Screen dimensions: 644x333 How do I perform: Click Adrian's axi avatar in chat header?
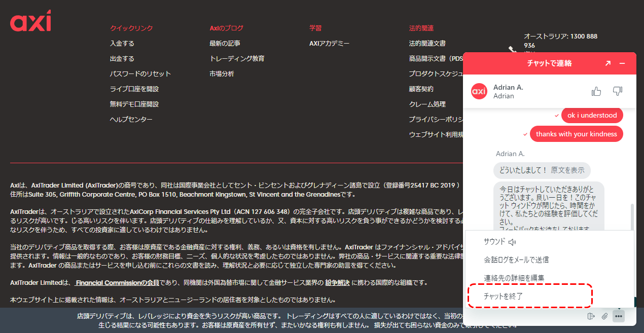coord(479,91)
